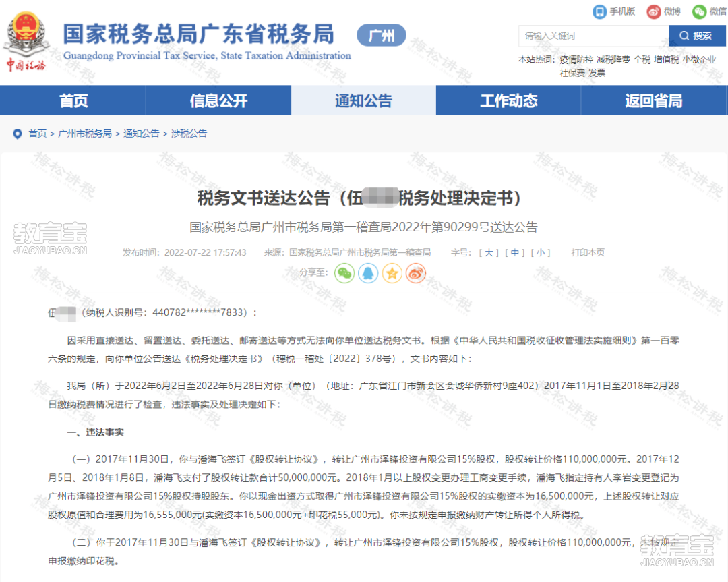Viewport: 728px width, 582px height.
Task: Click the 首页 breadcrumb link
Action: point(38,134)
